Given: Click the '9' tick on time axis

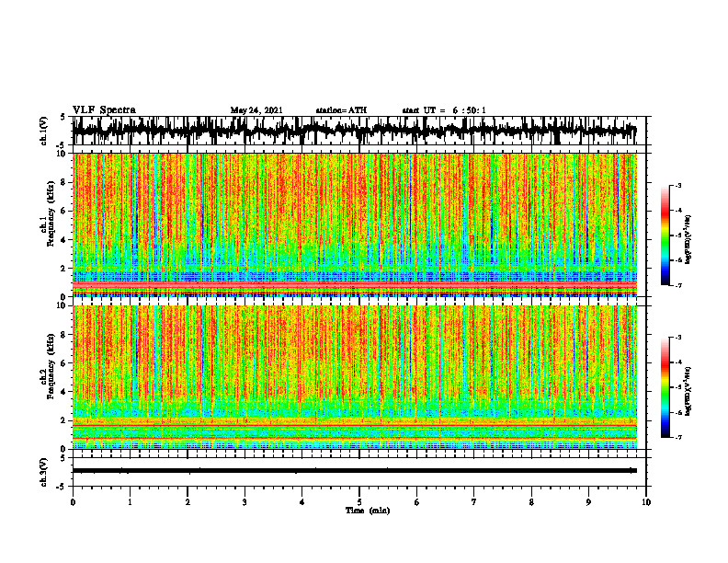Looking at the screenshot, I should click(x=588, y=502).
